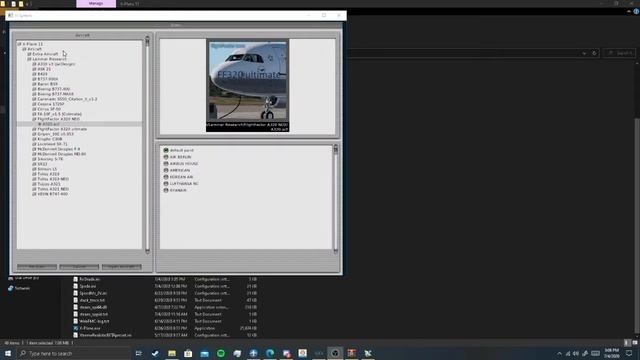Open Microsoft Edge from the taskbar

[x=270, y=353]
